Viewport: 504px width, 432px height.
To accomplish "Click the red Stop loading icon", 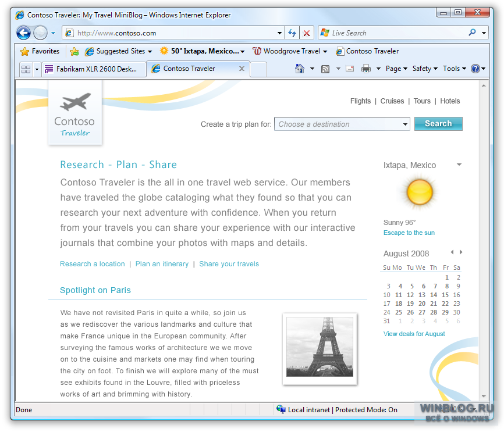I will (x=307, y=33).
